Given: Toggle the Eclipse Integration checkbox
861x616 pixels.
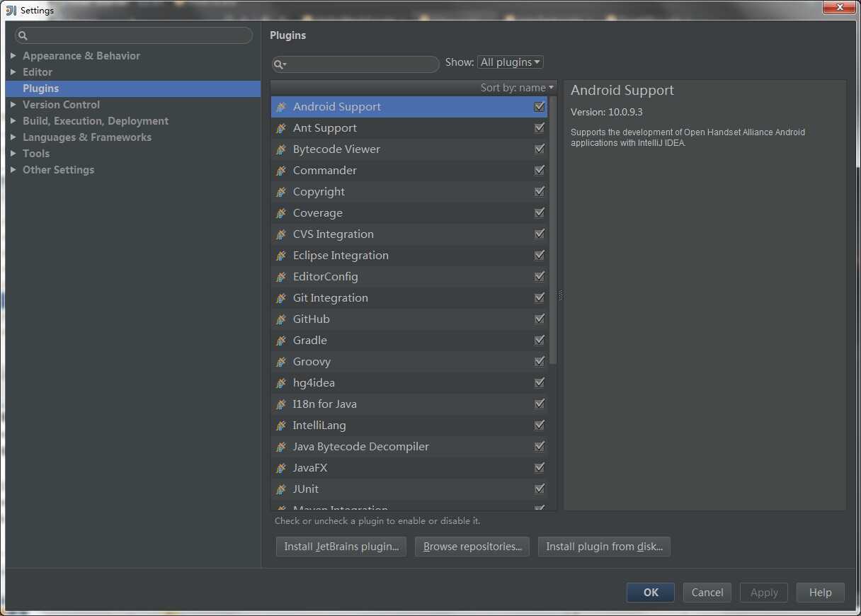Looking at the screenshot, I should click(x=540, y=256).
